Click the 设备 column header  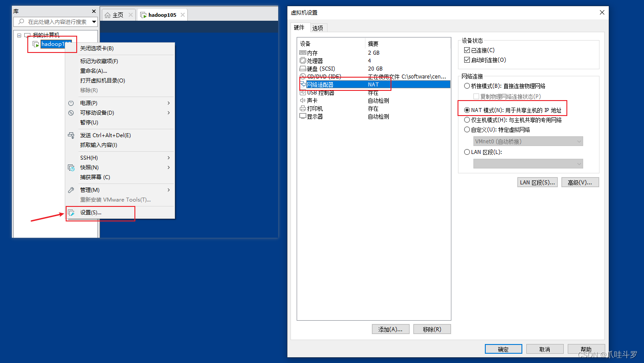(331, 44)
